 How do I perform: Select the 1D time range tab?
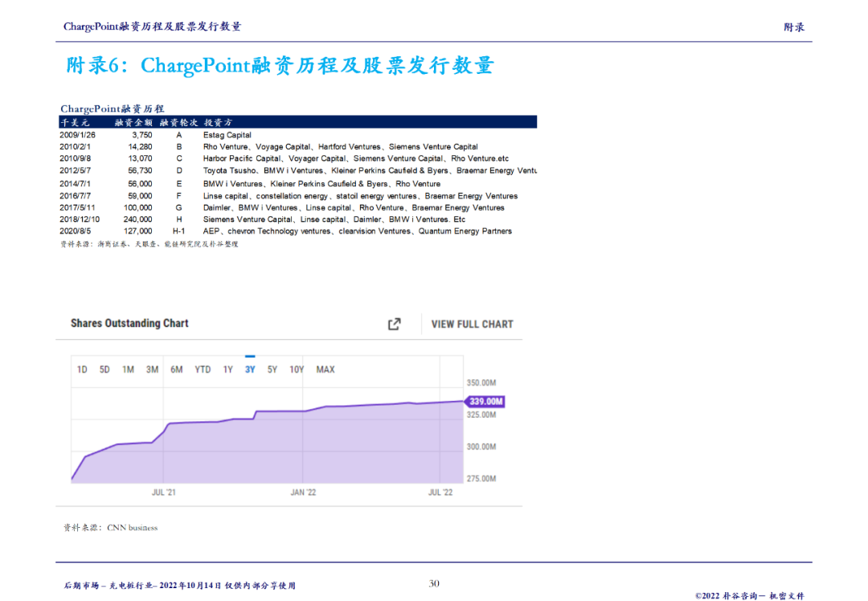pyautogui.click(x=82, y=369)
